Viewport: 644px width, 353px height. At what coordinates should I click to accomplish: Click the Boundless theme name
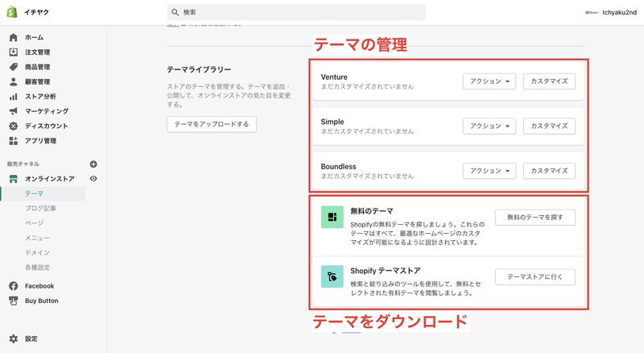338,167
